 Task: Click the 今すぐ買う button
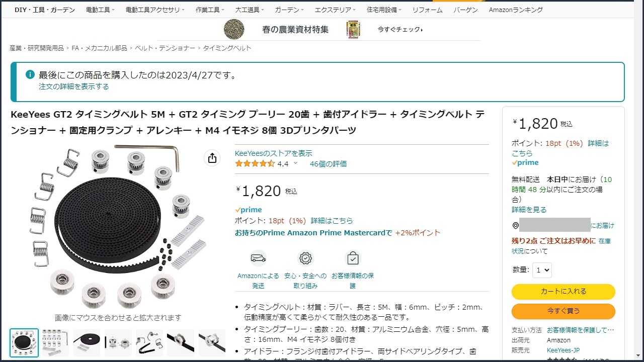(563, 311)
